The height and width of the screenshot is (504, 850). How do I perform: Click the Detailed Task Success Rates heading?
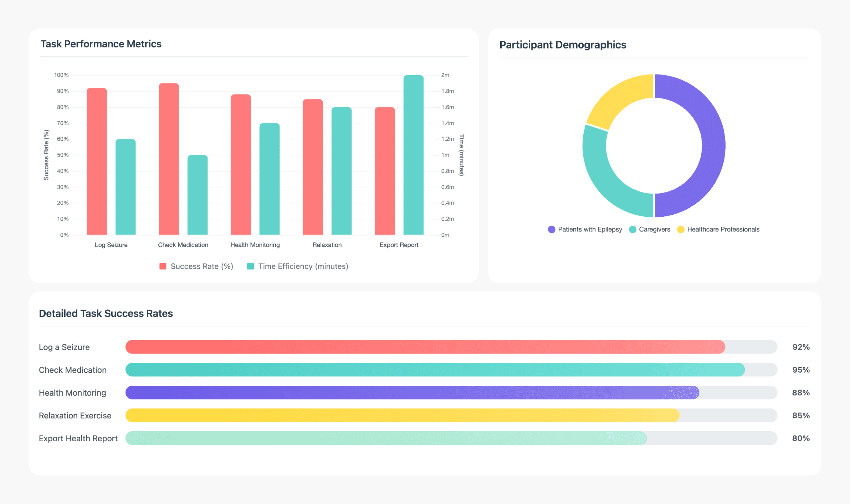[x=106, y=313]
